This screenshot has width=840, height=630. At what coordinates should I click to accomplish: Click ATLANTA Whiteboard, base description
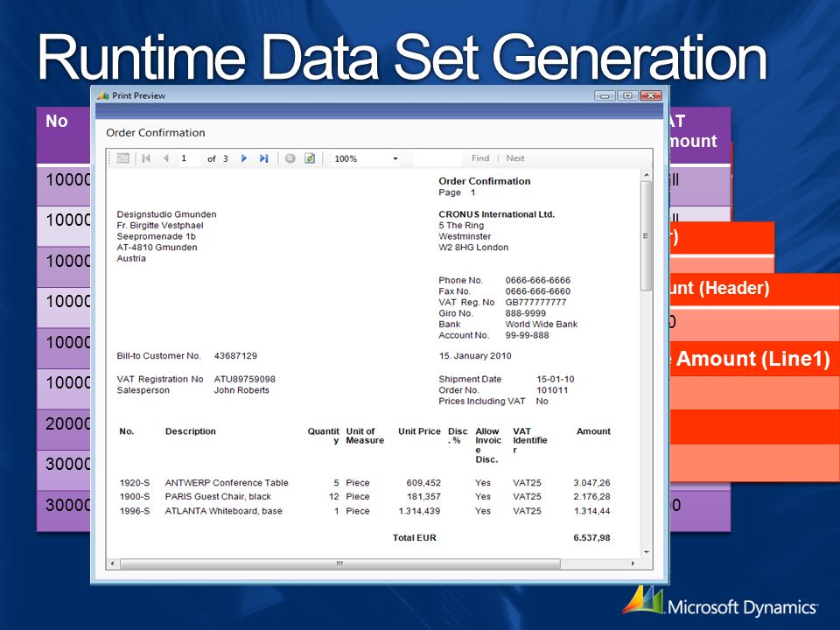223,511
